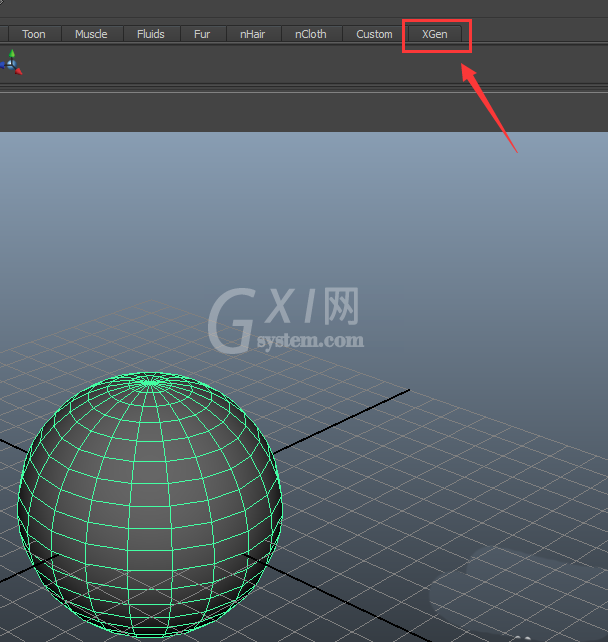This screenshot has width=608, height=642.
Task: Click the XYZ axis shelf icon
Action: 11,62
